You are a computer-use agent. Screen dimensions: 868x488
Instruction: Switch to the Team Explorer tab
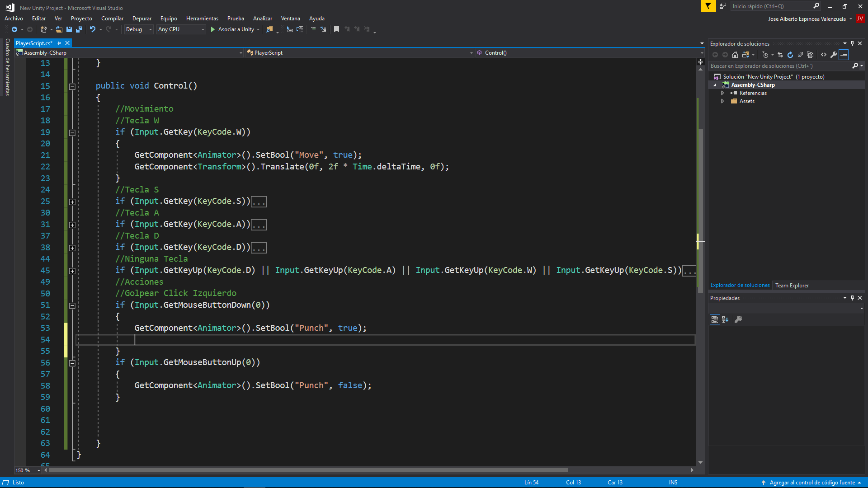tap(792, 286)
